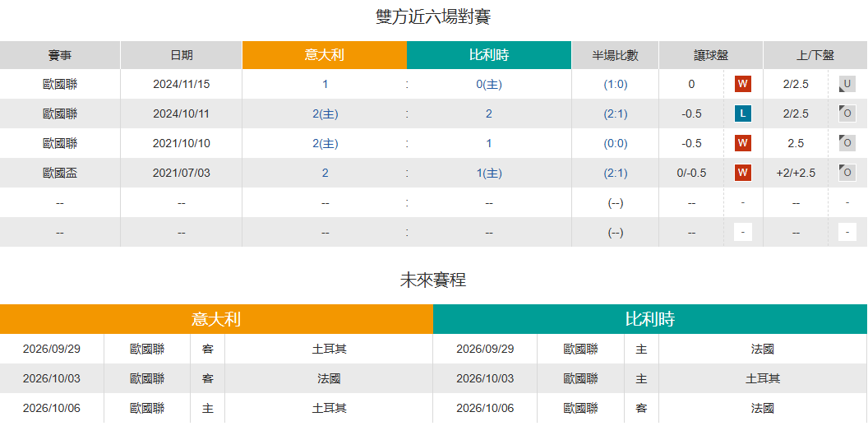Click Belgium's fixture date 2026/10/06
This screenshot has height=426, width=868.
(x=485, y=408)
